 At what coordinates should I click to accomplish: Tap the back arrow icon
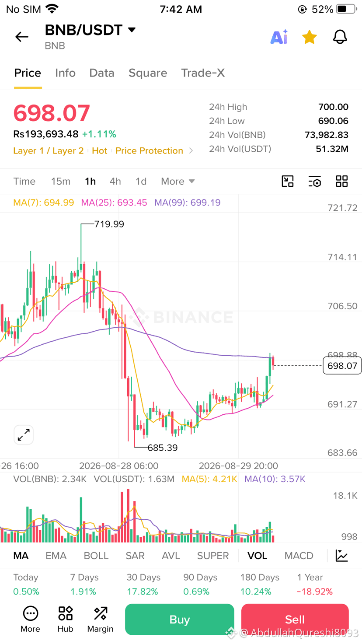22,37
